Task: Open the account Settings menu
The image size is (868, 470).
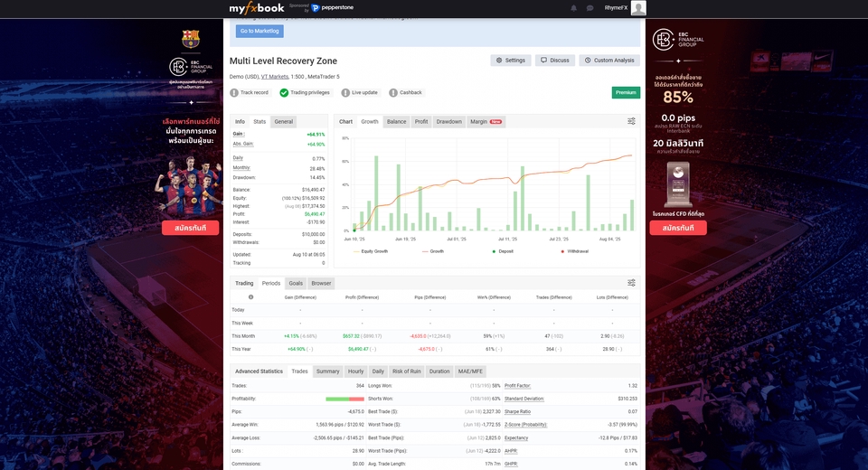Action: 511,61
